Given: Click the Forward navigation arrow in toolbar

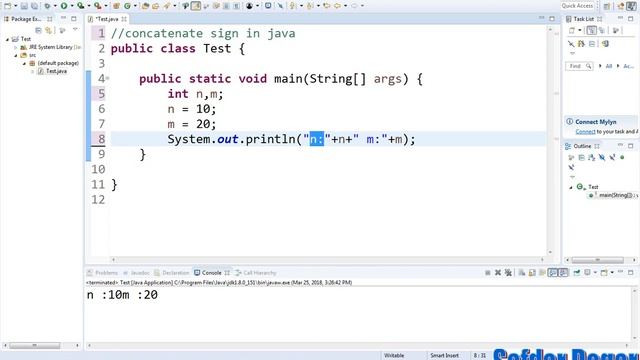Looking at the screenshot, I should tap(354, 6).
